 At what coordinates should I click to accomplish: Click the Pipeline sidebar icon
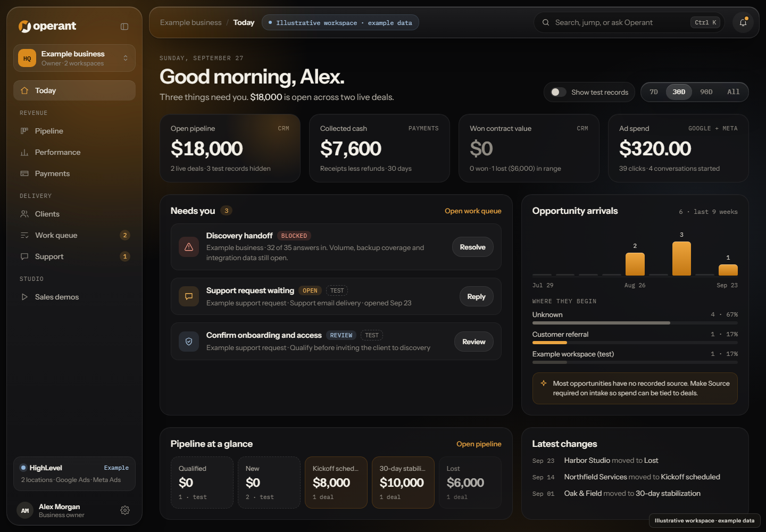(24, 131)
